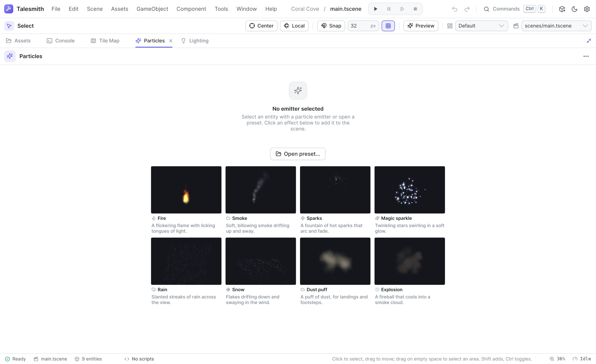Toggle the grid visibility button
Viewport: 596px width, 364px height.
(x=388, y=26)
